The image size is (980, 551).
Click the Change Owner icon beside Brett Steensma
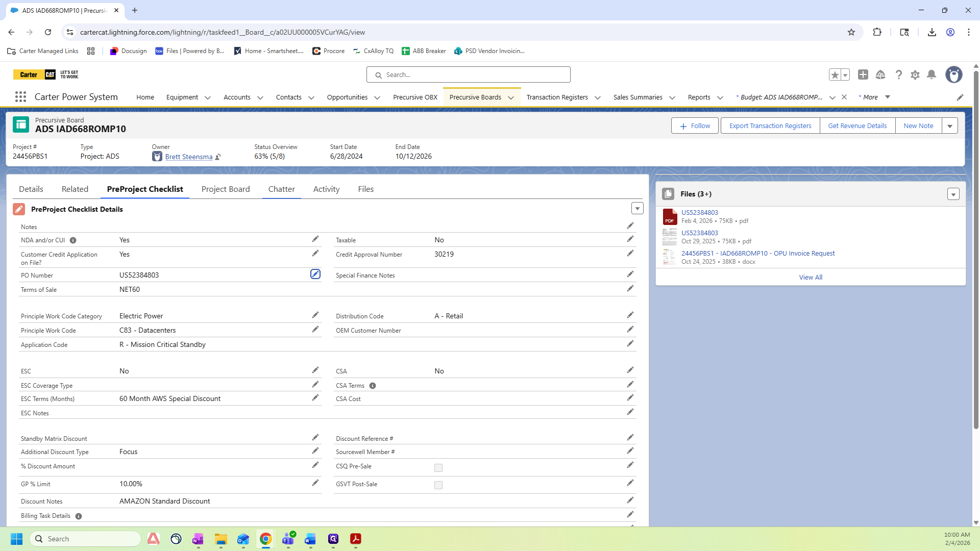(x=218, y=157)
